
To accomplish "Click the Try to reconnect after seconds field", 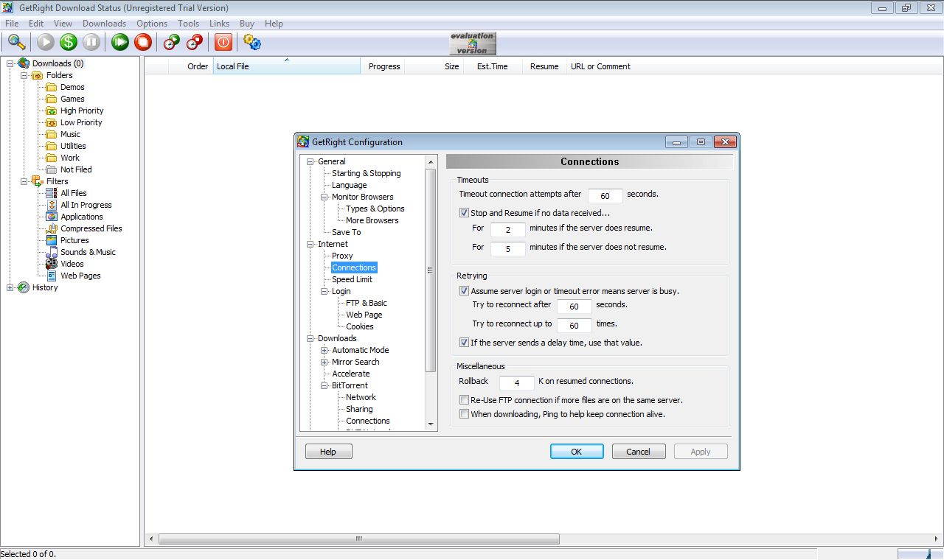I will (575, 307).
